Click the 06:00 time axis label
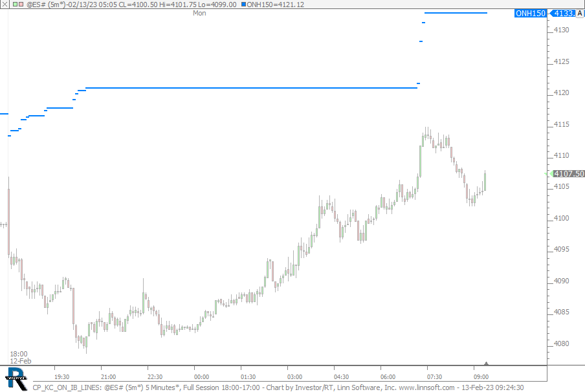 388,376
